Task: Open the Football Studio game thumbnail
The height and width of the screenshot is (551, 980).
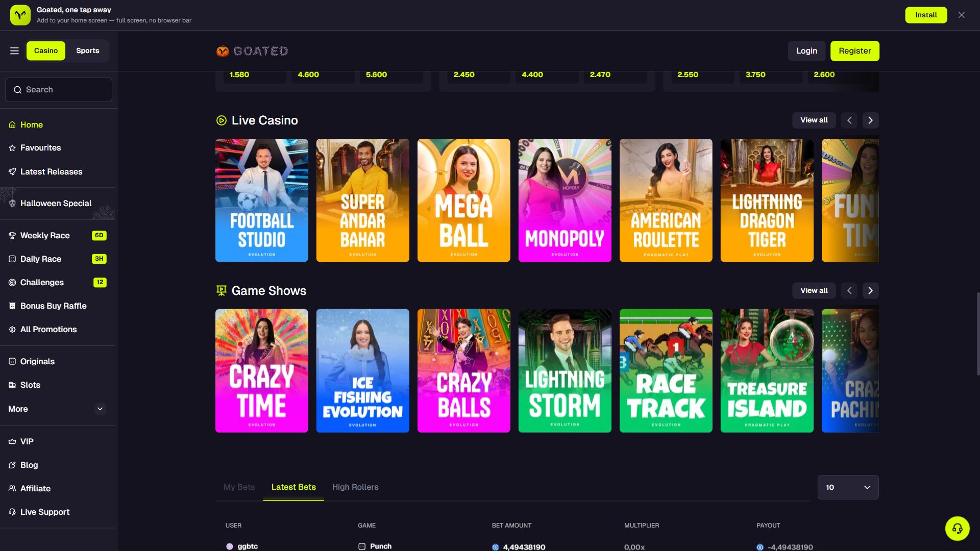Action: point(261,201)
